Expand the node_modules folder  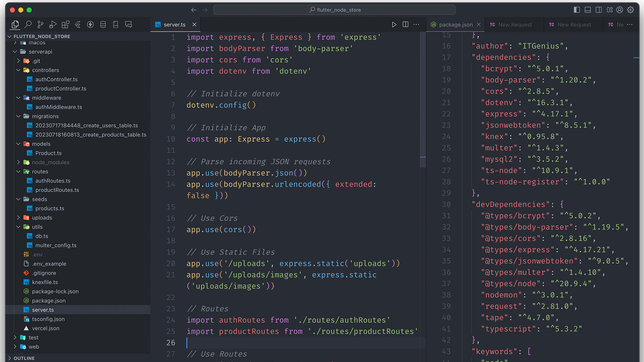(18, 162)
